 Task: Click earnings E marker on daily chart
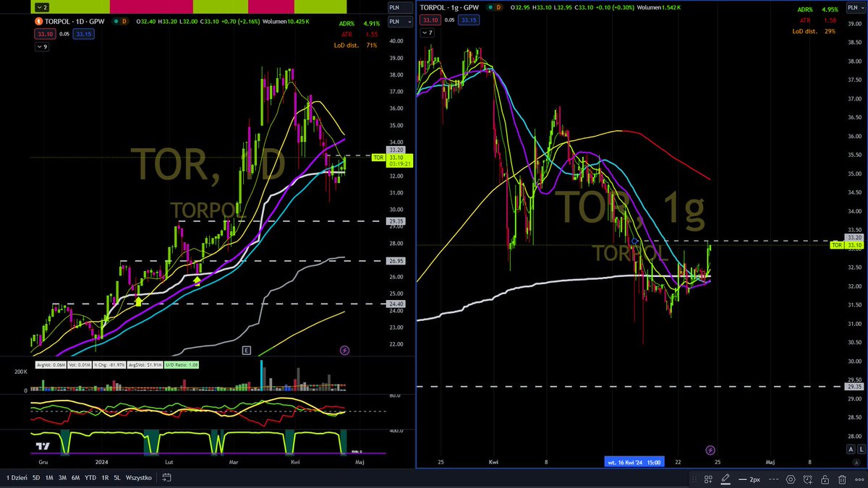click(246, 350)
